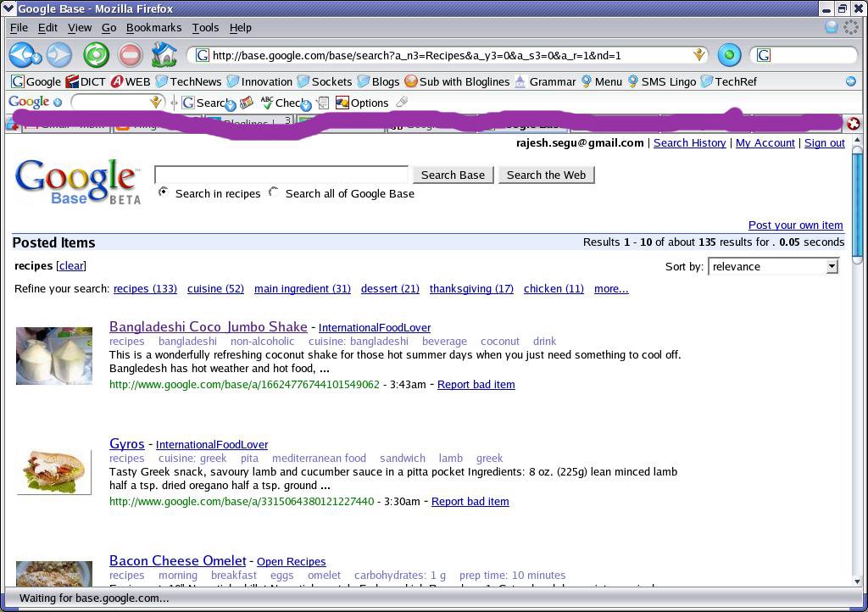Click the Sign out link
This screenshot has width=868, height=612.
point(824,142)
